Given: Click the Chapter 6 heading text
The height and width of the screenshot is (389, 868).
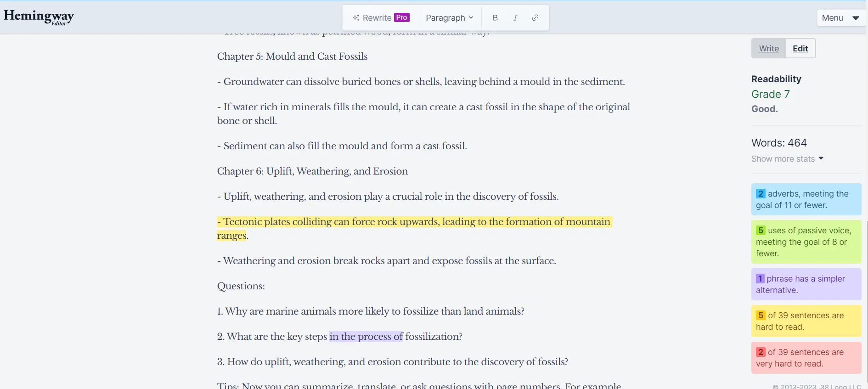Looking at the screenshot, I should [312, 171].
